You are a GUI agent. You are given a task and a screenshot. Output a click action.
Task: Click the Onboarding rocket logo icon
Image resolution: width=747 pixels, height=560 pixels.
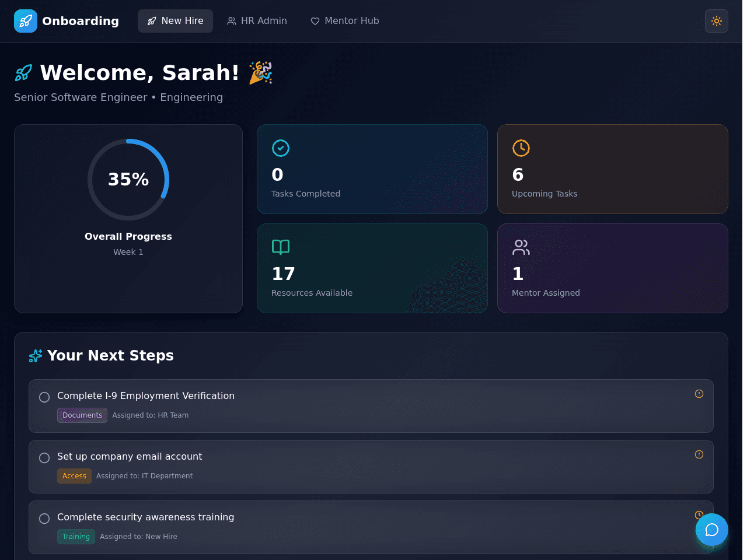pyautogui.click(x=26, y=21)
